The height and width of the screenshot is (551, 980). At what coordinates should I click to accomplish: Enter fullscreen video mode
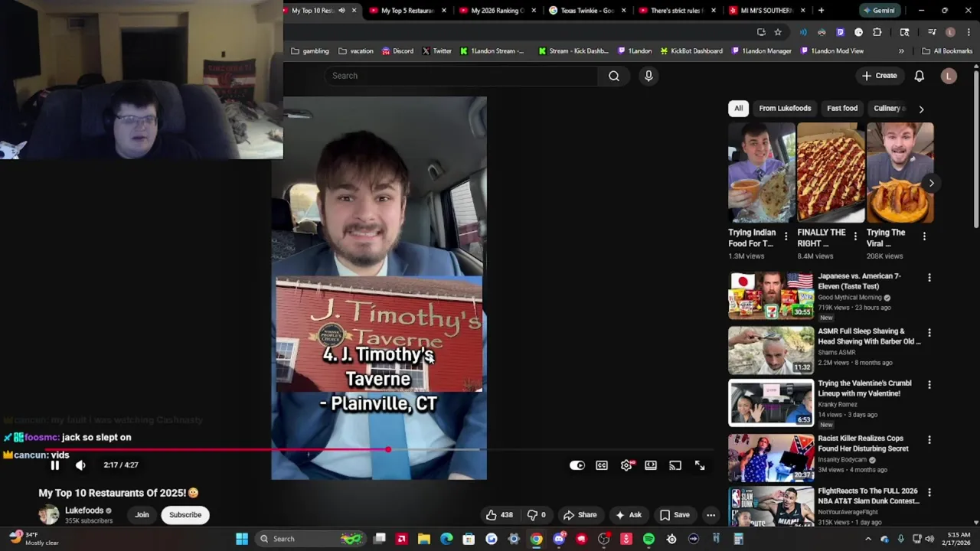[x=700, y=465]
